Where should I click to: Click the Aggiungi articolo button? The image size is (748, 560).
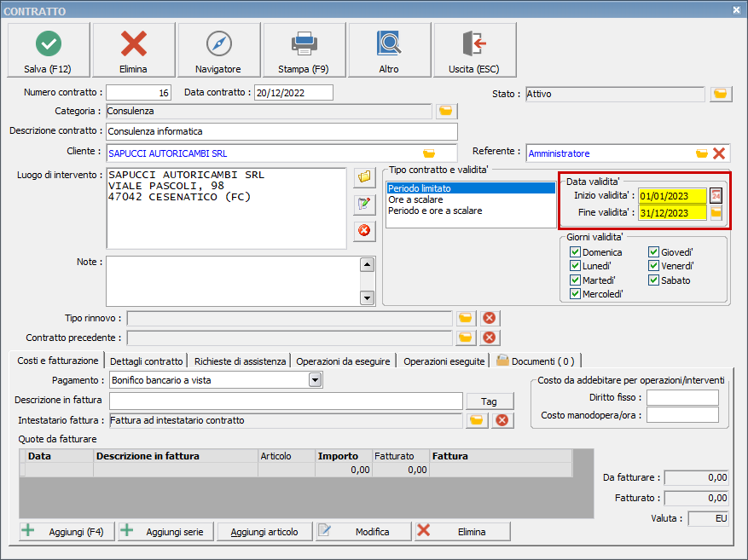[x=264, y=532]
